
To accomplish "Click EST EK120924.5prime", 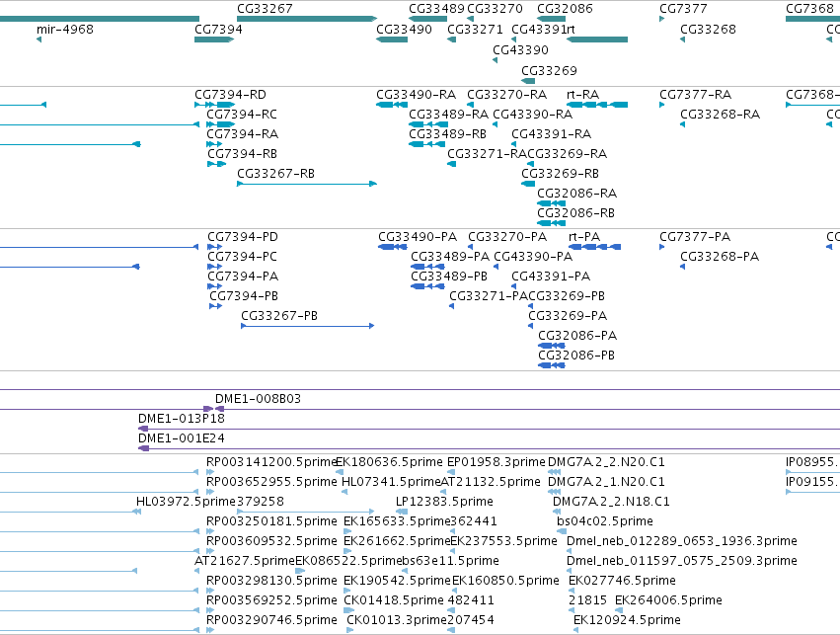I will coord(628,620).
